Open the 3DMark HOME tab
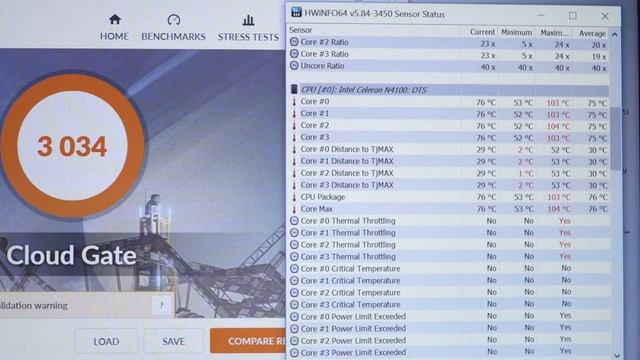This screenshot has width=640, height=360. click(114, 28)
